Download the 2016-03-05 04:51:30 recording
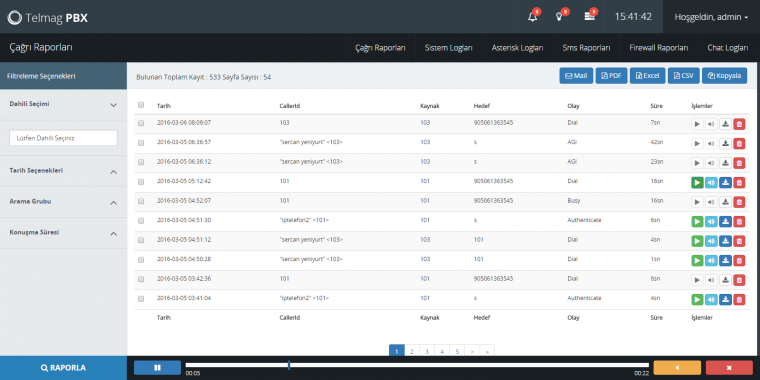 pos(725,222)
